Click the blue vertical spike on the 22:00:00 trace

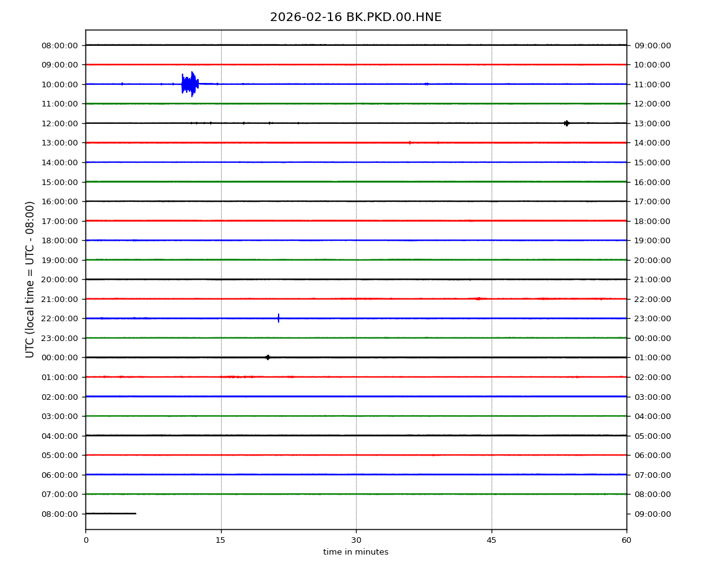click(279, 318)
